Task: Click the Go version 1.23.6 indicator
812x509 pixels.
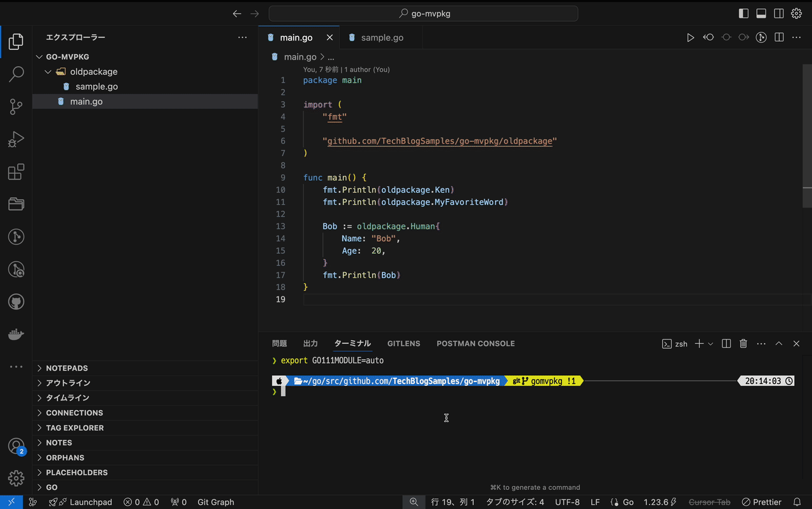Action: click(x=660, y=502)
